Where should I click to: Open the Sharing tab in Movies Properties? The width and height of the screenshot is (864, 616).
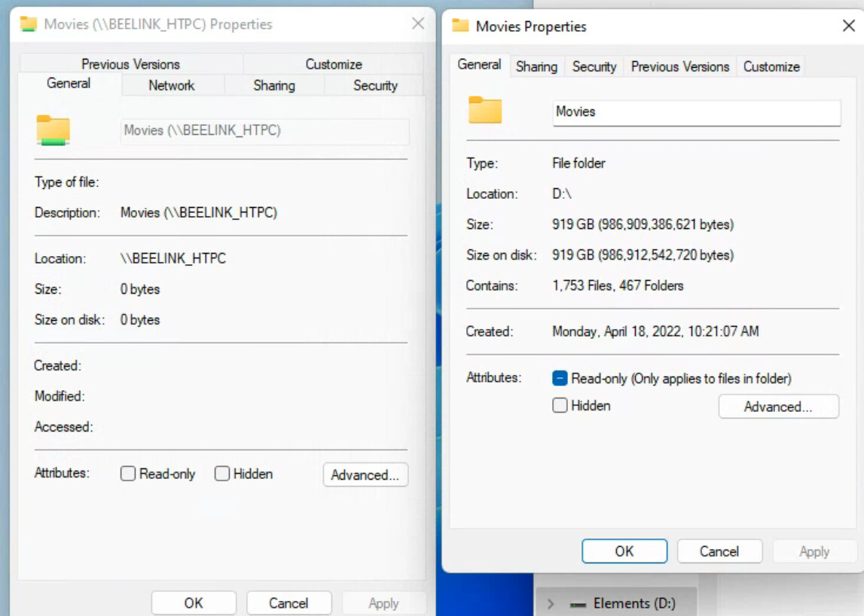536,66
